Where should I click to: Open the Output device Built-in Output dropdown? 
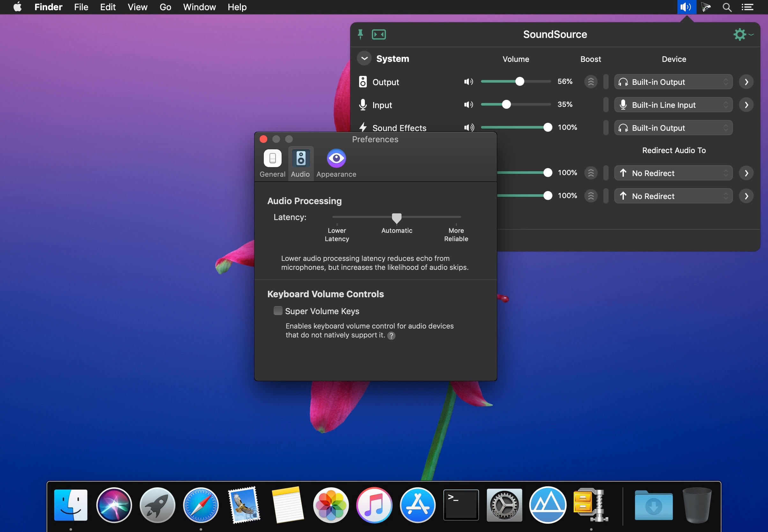click(x=673, y=82)
